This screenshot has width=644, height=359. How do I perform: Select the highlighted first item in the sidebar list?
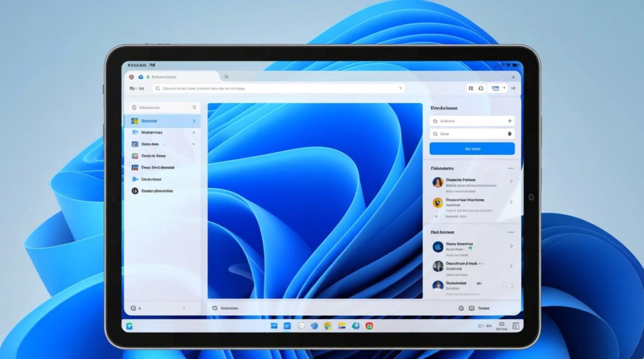tap(162, 121)
